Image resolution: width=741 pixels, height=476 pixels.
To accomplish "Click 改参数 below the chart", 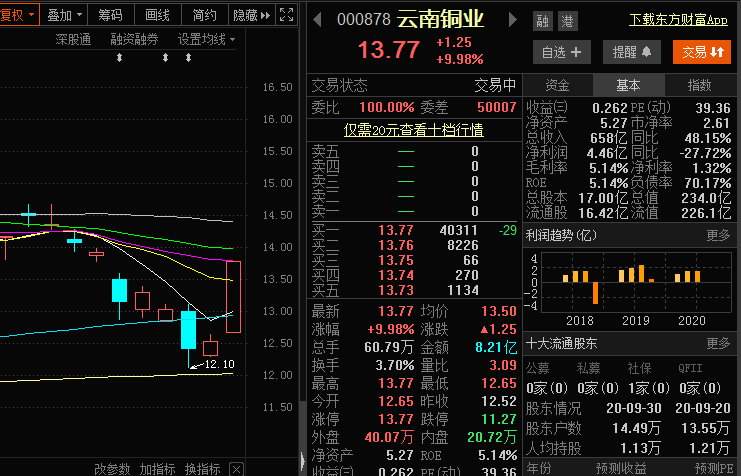I will (112, 469).
